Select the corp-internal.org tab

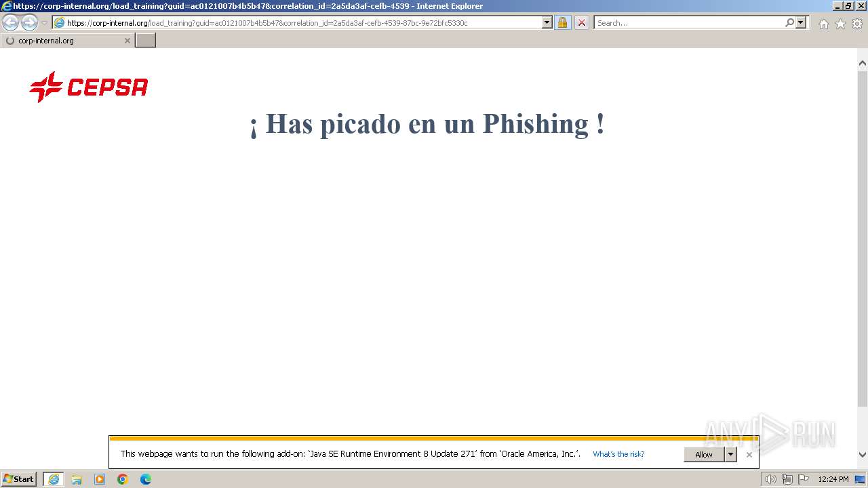click(66, 41)
